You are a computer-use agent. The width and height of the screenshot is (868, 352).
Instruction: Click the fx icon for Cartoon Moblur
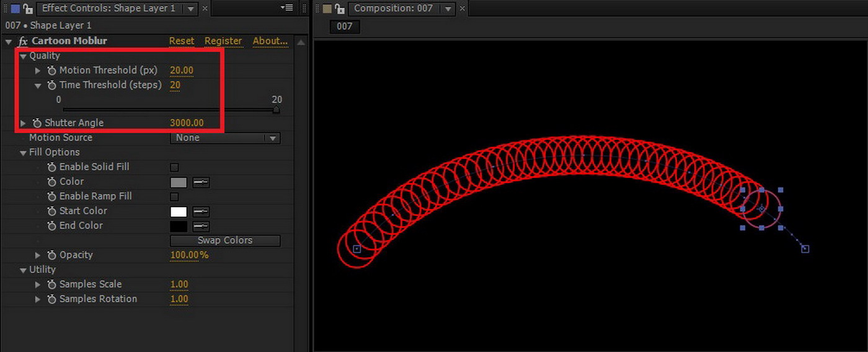tap(23, 42)
